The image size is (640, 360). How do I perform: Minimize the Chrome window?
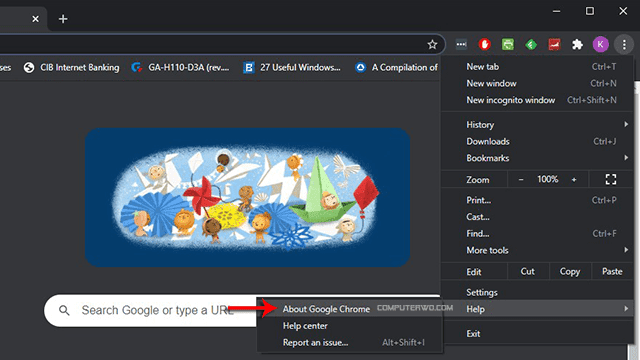click(556, 11)
